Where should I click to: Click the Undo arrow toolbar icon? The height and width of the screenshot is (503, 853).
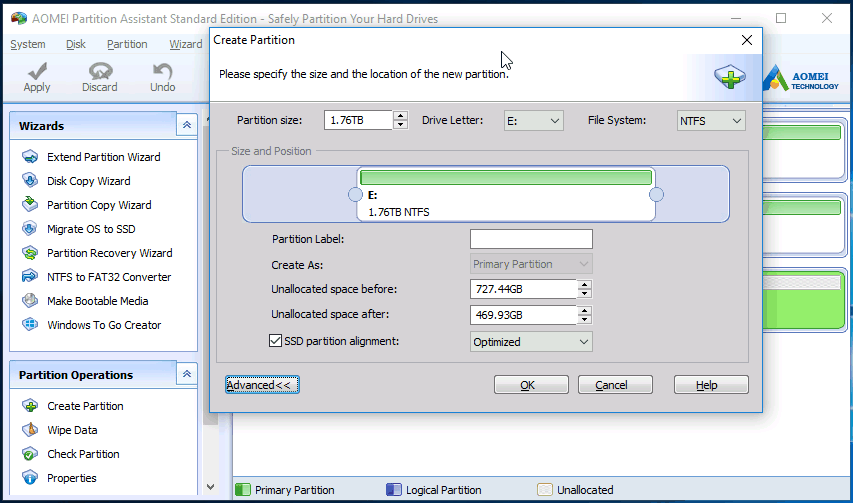tap(162, 71)
